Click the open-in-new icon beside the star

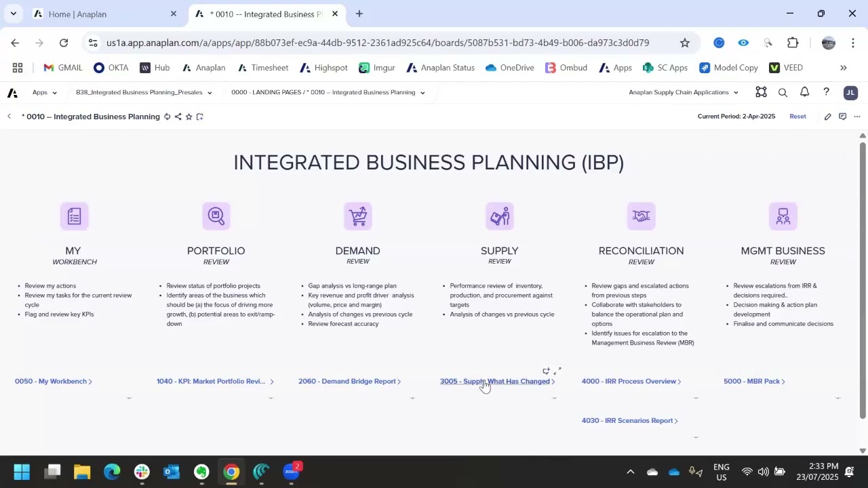point(200,117)
